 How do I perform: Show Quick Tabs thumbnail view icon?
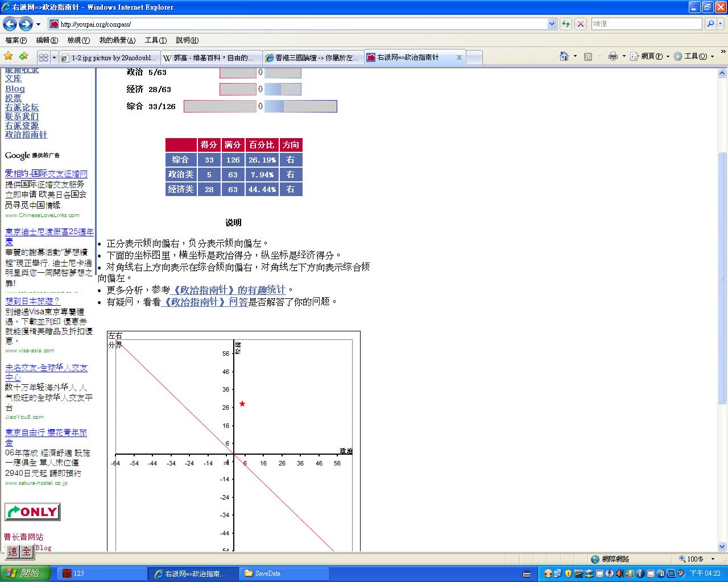[43, 57]
